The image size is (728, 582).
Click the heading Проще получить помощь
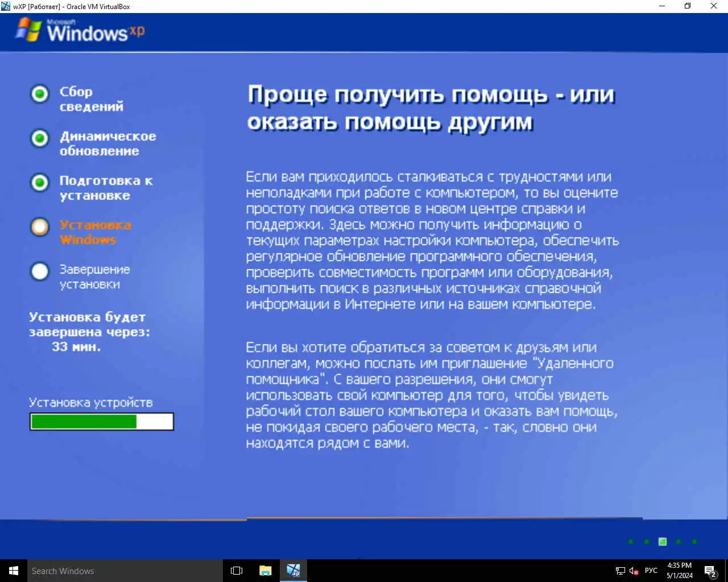click(x=431, y=108)
